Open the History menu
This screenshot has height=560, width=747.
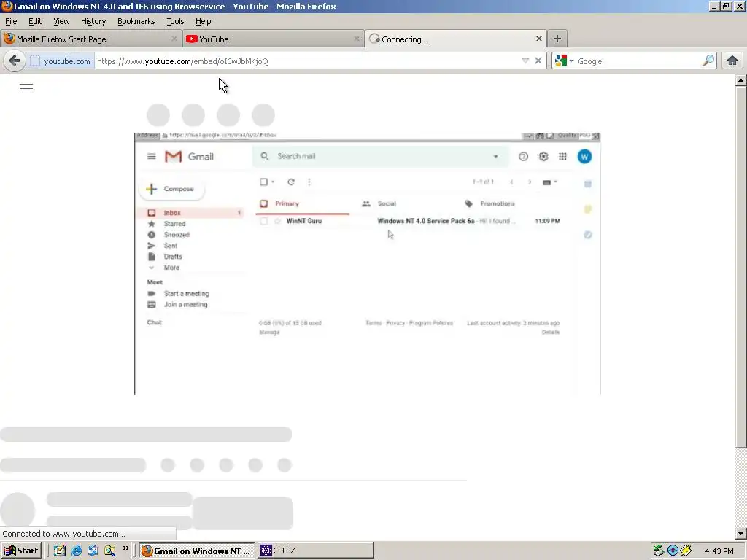click(93, 21)
